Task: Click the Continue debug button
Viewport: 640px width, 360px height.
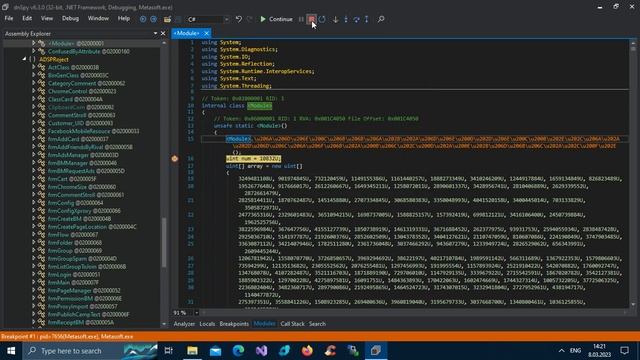Action: [x=276, y=19]
